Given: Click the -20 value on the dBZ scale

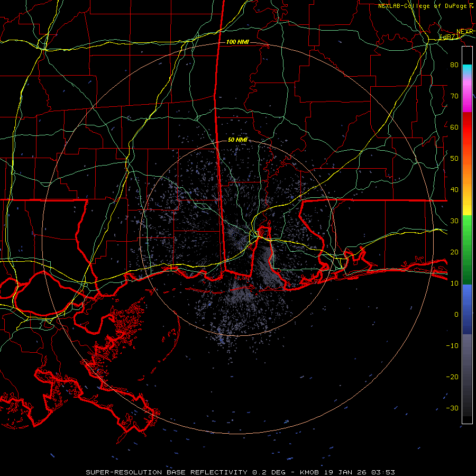Looking at the screenshot, I should coord(452,377).
